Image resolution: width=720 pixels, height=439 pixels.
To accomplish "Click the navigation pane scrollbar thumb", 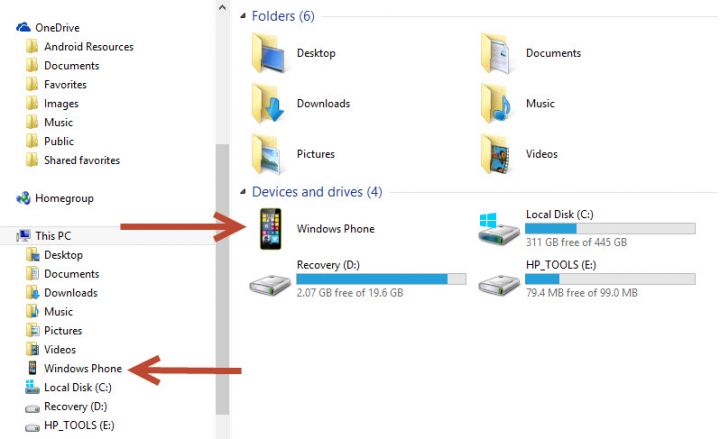I will pyautogui.click(x=222, y=279).
